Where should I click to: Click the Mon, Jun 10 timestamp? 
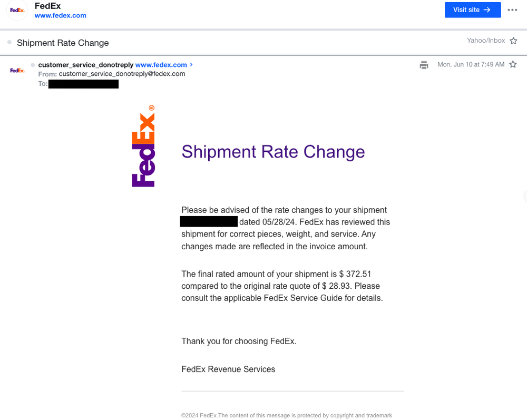(472, 64)
